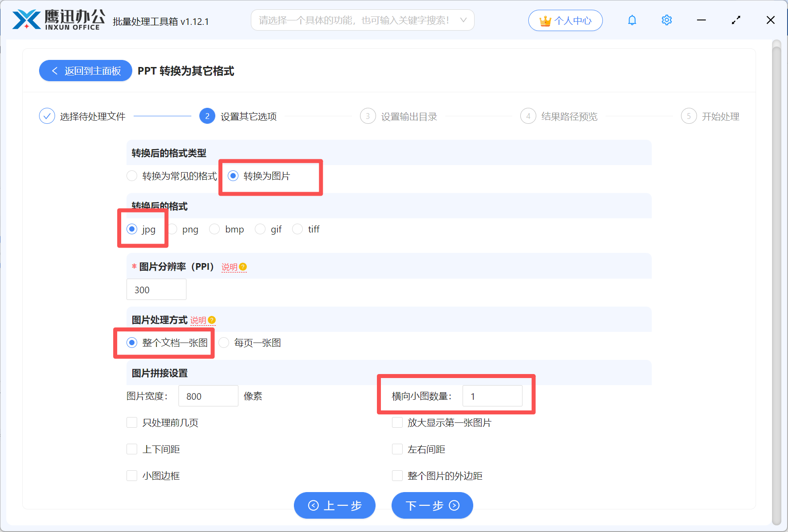
Task: Enable the 只处理前几页 option
Action: pyautogui.click(x=132, y=422)
